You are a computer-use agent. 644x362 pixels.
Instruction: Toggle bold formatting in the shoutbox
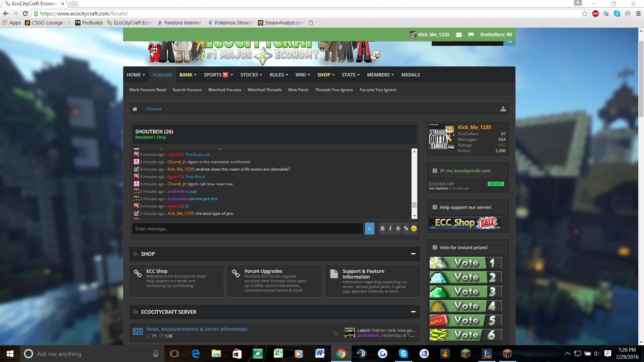[x=382, y=229]
